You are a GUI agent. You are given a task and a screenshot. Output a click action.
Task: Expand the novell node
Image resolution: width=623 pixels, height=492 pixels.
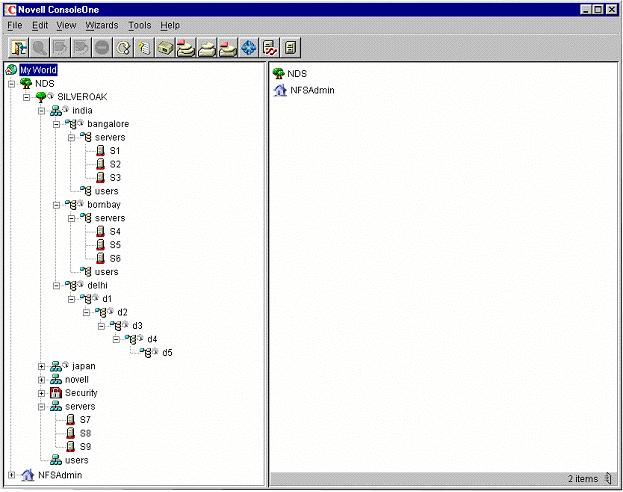click(41, 380)
